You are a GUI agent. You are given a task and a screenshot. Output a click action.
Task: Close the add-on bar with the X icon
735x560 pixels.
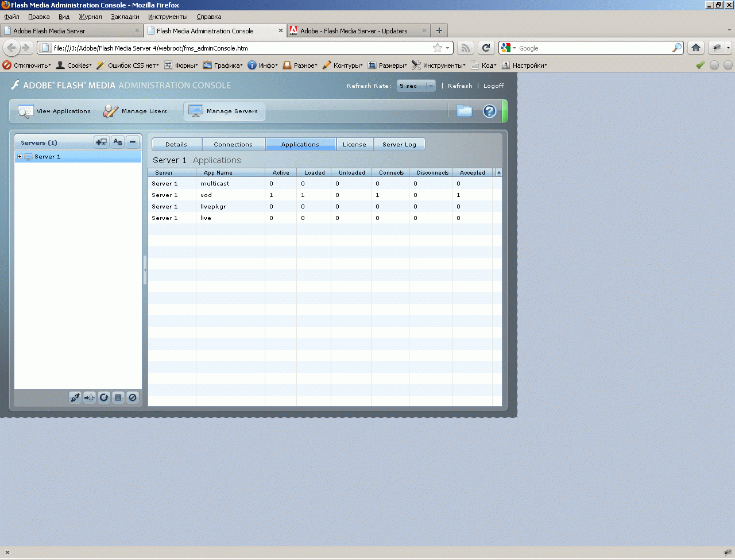pos(7,553)
